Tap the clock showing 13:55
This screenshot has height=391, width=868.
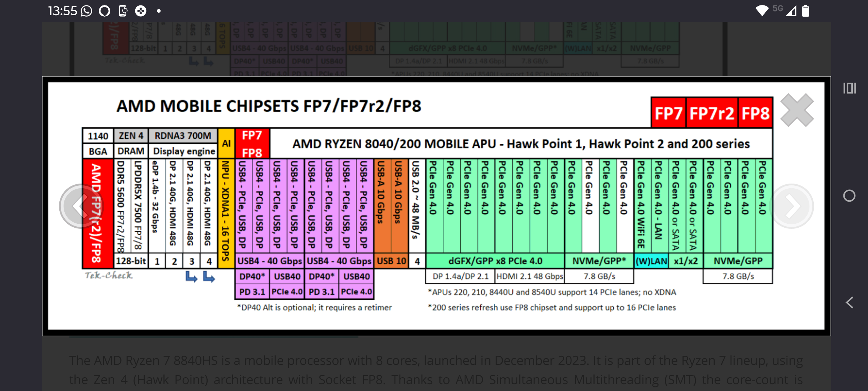point(62,11)
